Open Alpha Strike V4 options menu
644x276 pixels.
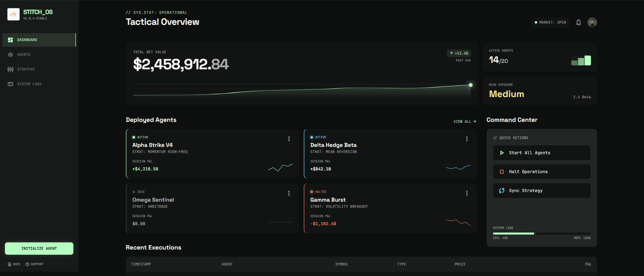point(289,139)
